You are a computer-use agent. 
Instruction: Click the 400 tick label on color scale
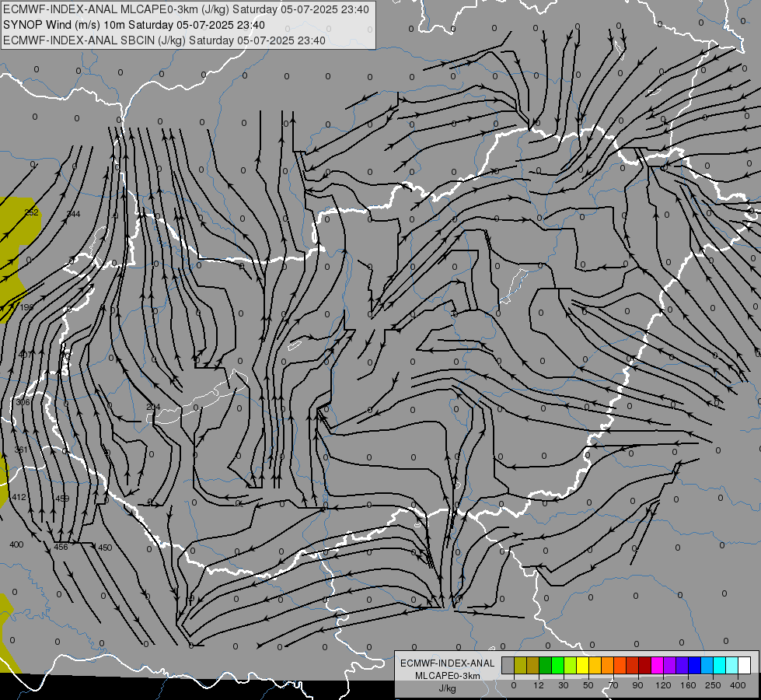(x=738, y=685)
